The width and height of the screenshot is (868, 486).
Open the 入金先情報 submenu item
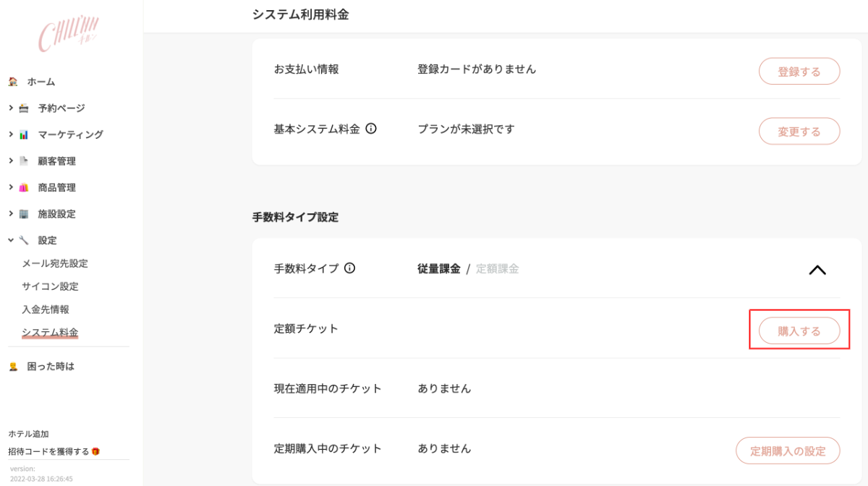(x=46, y=309)
